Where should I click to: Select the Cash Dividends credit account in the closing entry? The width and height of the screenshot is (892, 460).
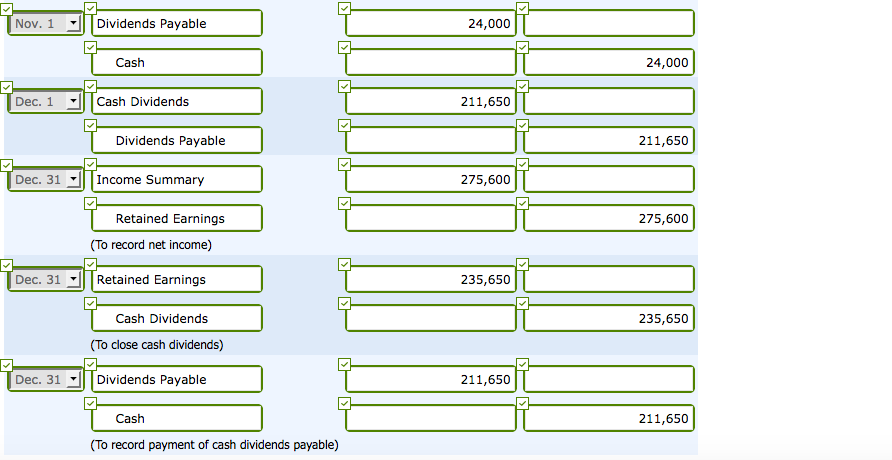(x=177, y=318)
